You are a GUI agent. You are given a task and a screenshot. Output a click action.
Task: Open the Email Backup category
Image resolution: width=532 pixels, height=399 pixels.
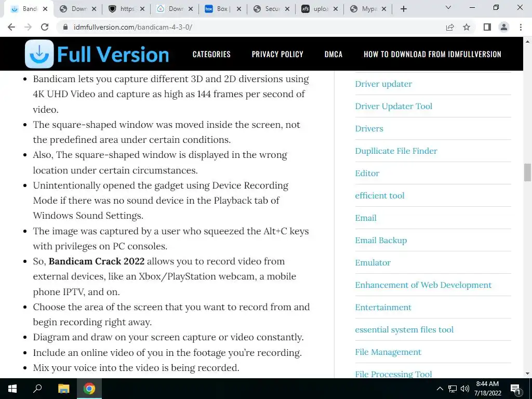pyautogui.click(x=381, y=241)
